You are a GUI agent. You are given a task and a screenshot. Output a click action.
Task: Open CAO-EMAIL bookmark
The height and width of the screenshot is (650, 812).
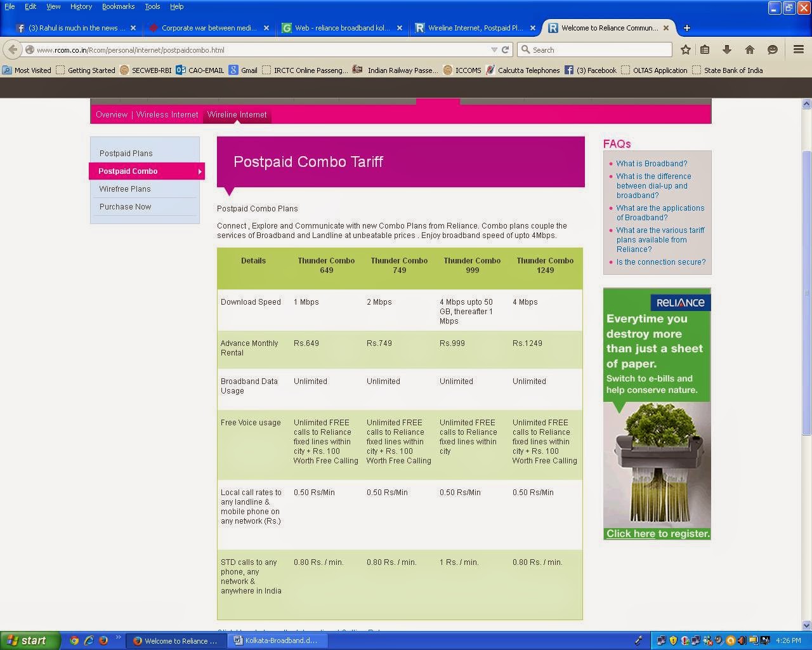(x=200, y=70)
